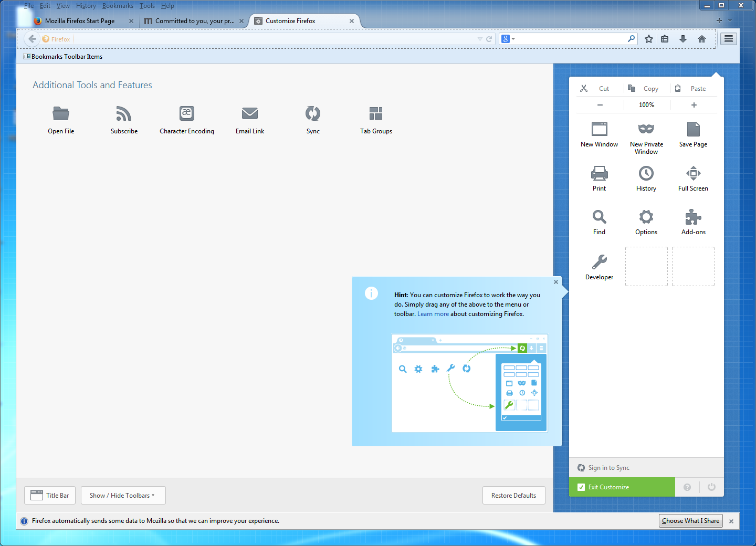Click the bookmarks list toolbar icon

coord(665,39)
